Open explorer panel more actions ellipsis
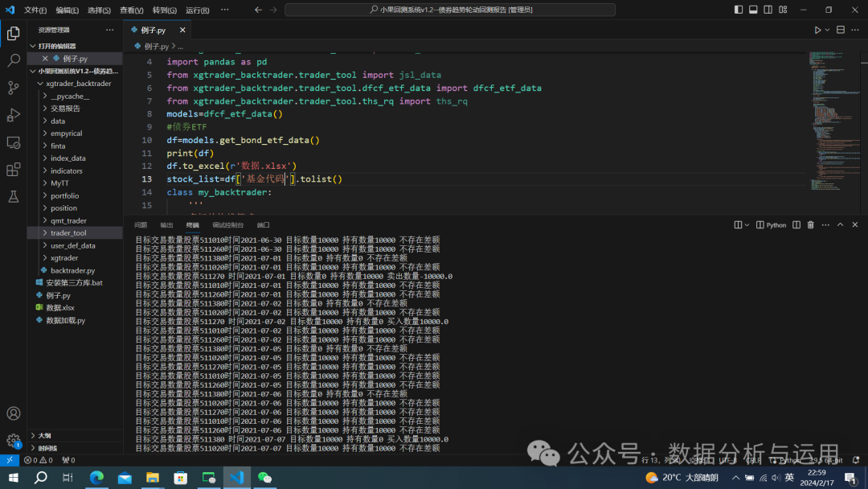 (109, 30)
